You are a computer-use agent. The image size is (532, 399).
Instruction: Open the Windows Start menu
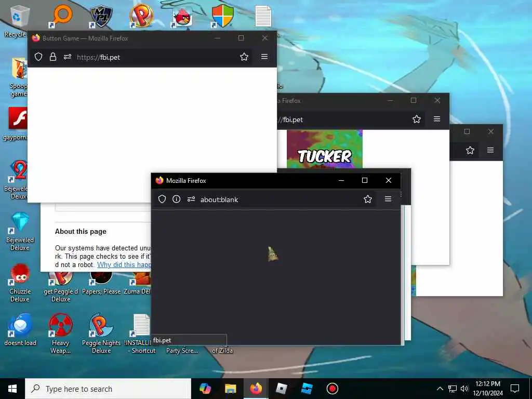coord(12,389)
